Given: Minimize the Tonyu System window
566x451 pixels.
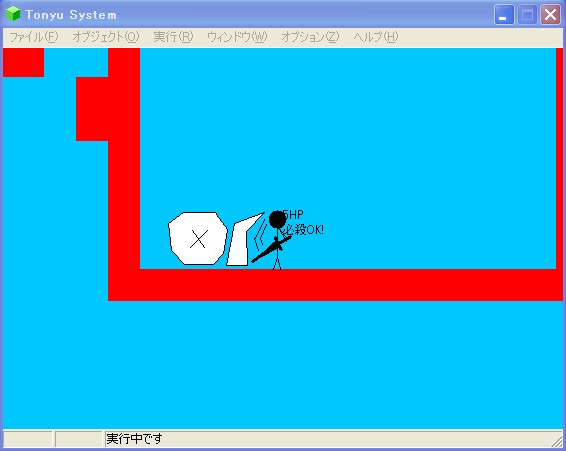Looking at the screenshot, I should [x=504, y=15].
